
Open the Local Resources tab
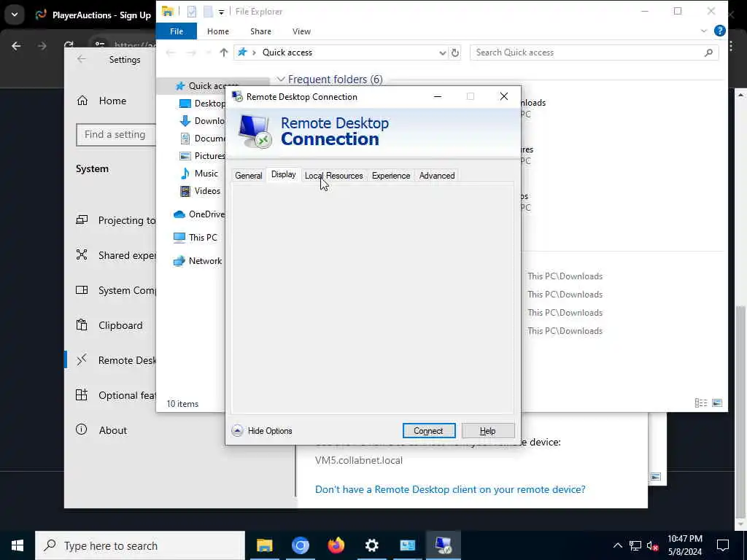[x=333, y=176]
